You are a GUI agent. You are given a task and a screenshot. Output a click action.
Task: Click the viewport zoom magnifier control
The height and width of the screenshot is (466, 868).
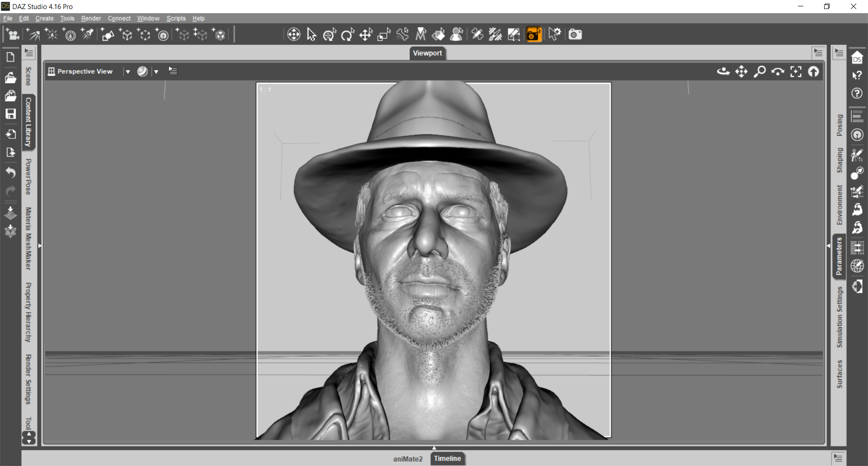pos(759,71)
